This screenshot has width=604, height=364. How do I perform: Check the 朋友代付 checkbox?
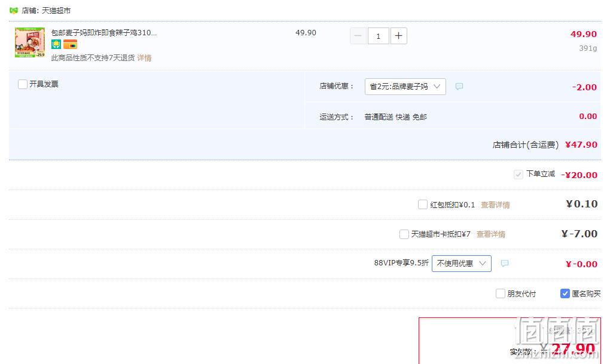[501, 293]
